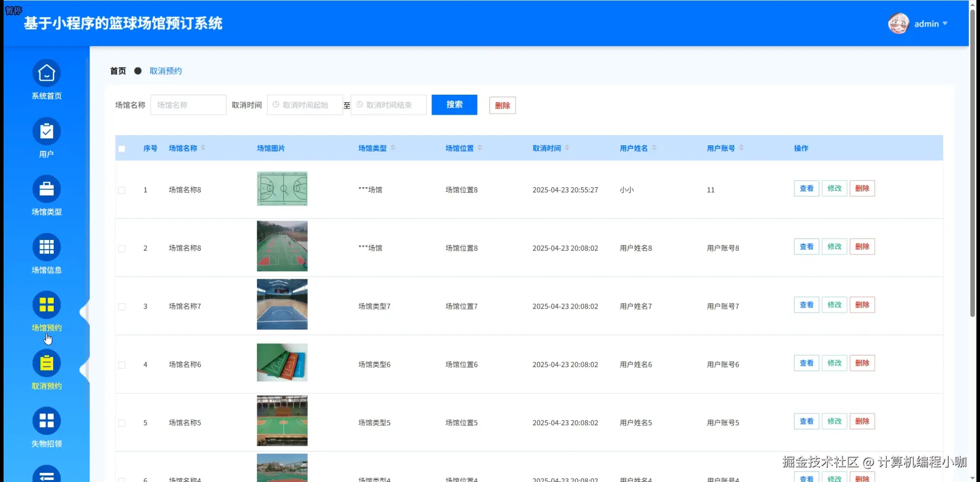Edit row 4 with 修改 button
Viewport: 980px width, 482px height.
point(834,363)
